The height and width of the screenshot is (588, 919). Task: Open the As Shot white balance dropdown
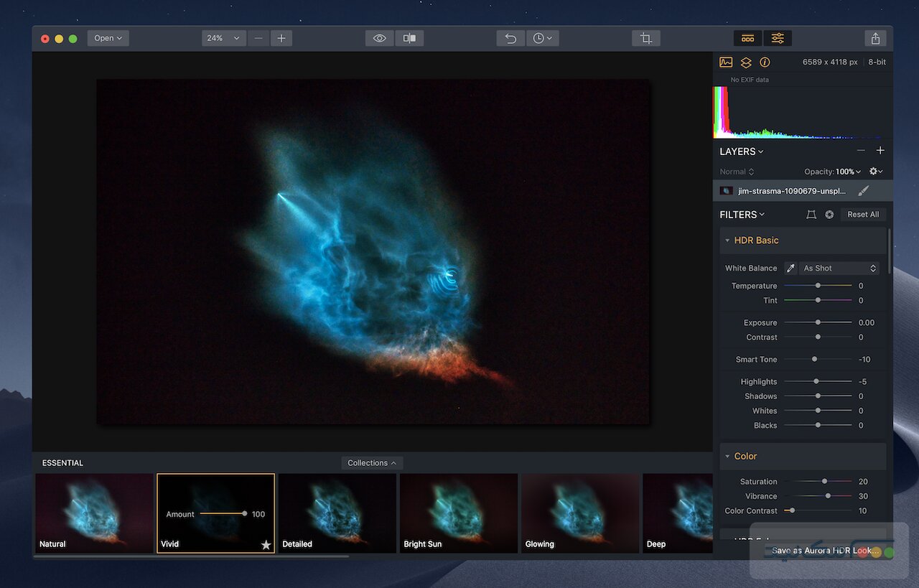[839, 267]
